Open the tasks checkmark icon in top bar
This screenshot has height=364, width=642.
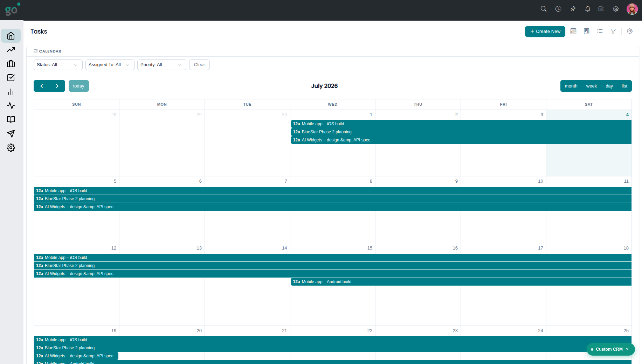601,9
